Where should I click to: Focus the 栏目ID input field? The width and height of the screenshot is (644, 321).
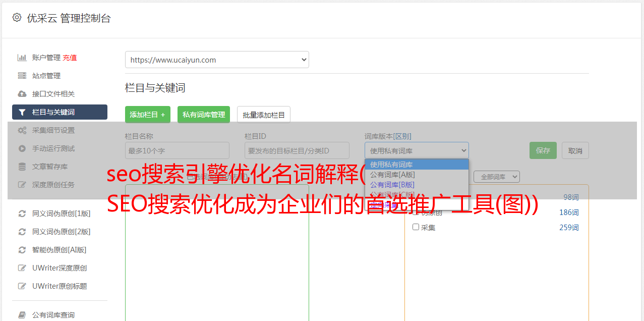297,150
